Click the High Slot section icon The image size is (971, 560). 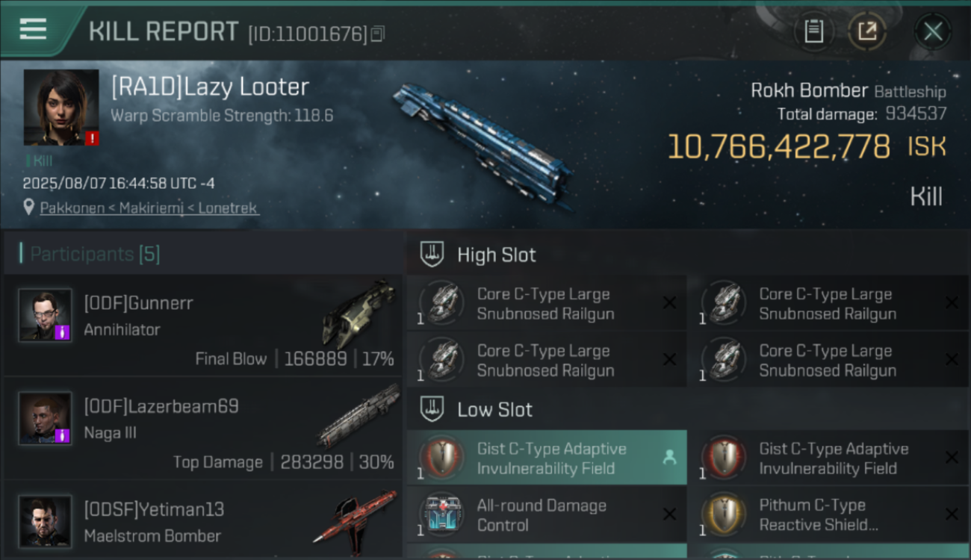[x=432, y=255]
